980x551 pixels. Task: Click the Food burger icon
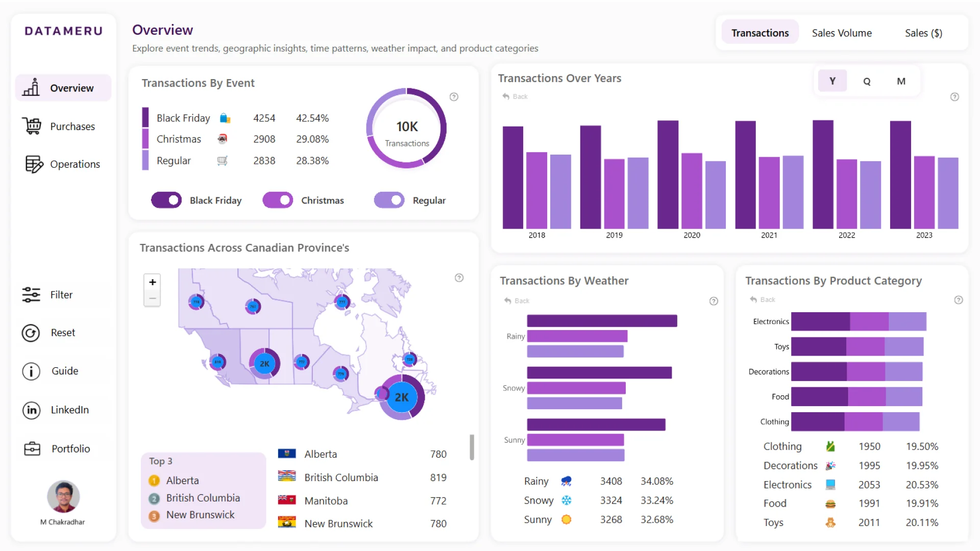pos(830,504)
